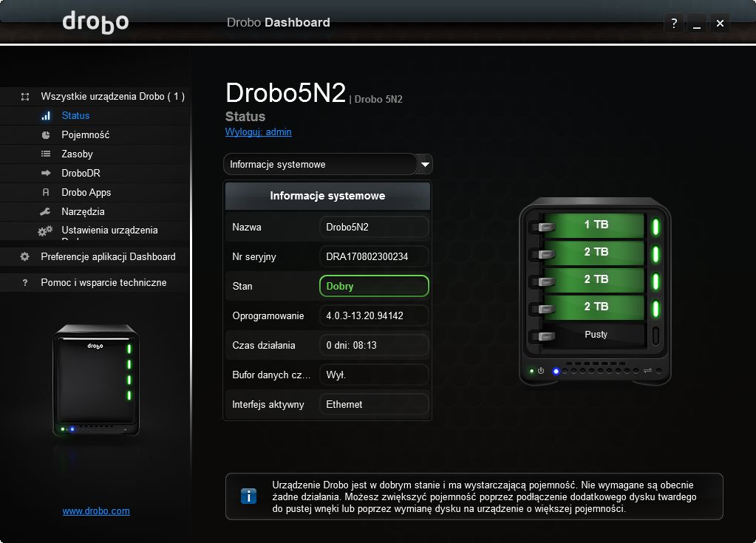Click the Interfejs aktywny value Ethernet
Image resolution: width=756 pixels, height=543 pixels.
pos(374,405)
